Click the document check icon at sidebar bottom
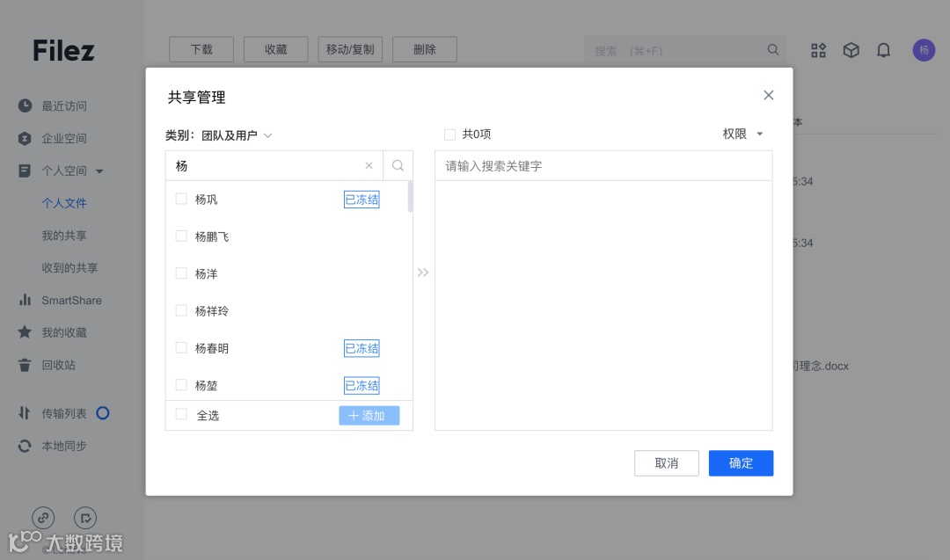This screenshot has height=560, width=950. [85, 518]
